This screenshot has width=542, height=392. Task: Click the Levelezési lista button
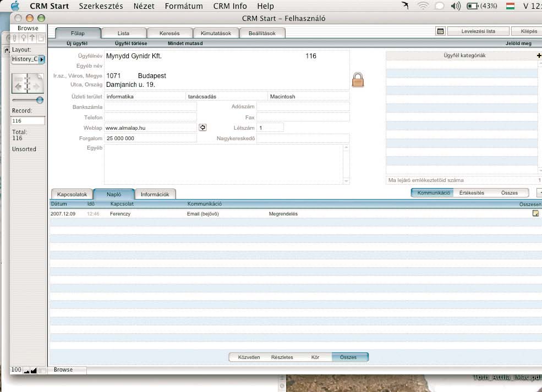pyautogui.click(x=478, y=31)
